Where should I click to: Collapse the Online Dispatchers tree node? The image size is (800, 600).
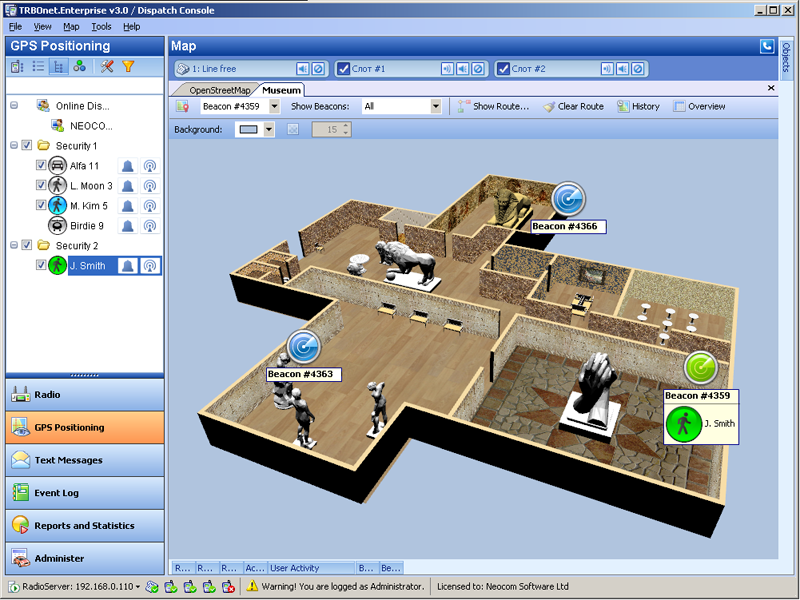14,106
